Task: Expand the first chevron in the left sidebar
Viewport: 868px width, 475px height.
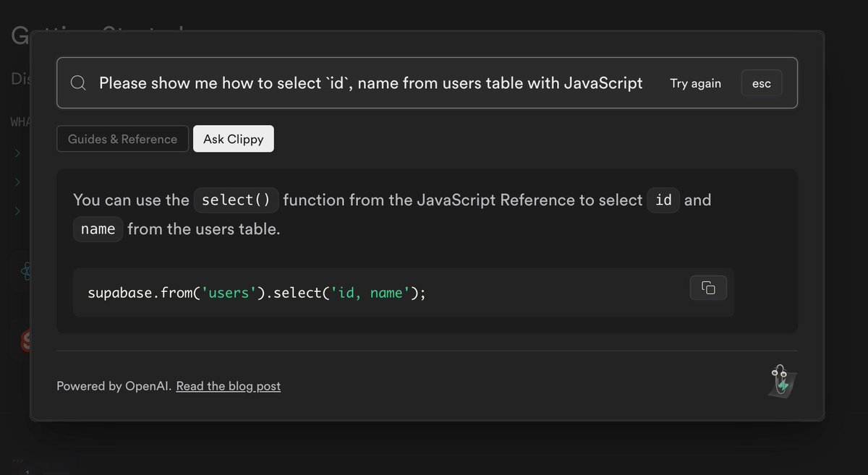Action: [x=18, y=153]
